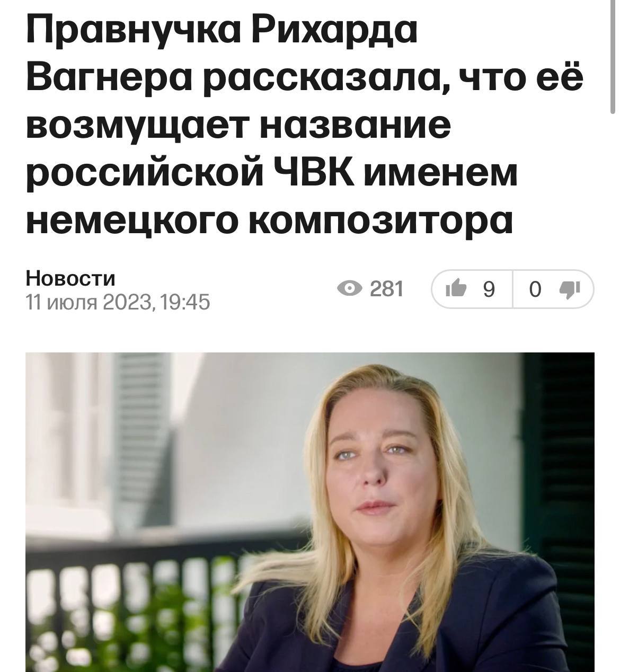Click the 281 views counter
The width and height of the screenshot is (620, 672).
coord(387,289)
